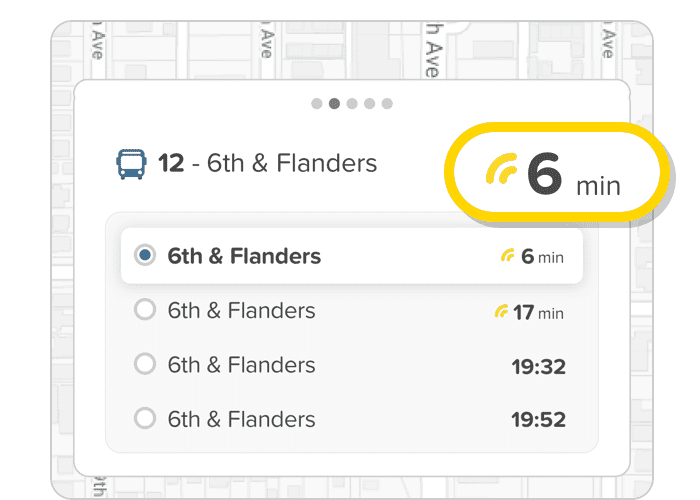This screenshot has height=500, width=700.
Task: Click the 12 - 6th & Flanders route title
Action: (x=267, y=163)
